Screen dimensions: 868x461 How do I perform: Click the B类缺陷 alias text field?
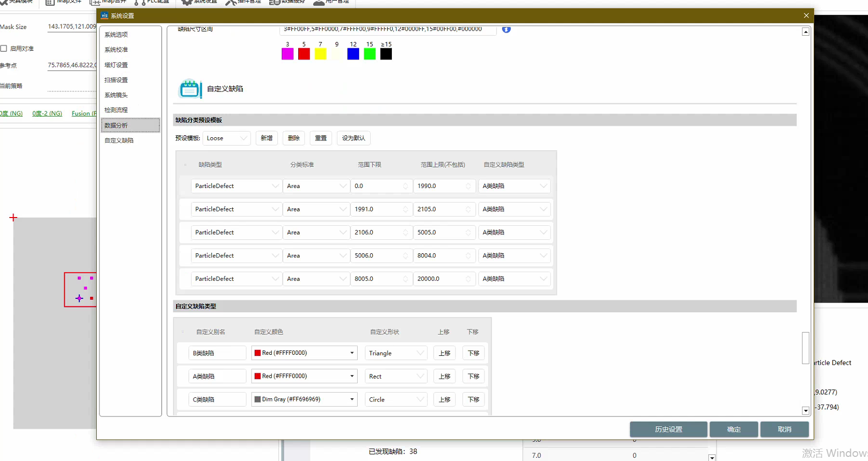pyautogui.click(x=217, y=353)
